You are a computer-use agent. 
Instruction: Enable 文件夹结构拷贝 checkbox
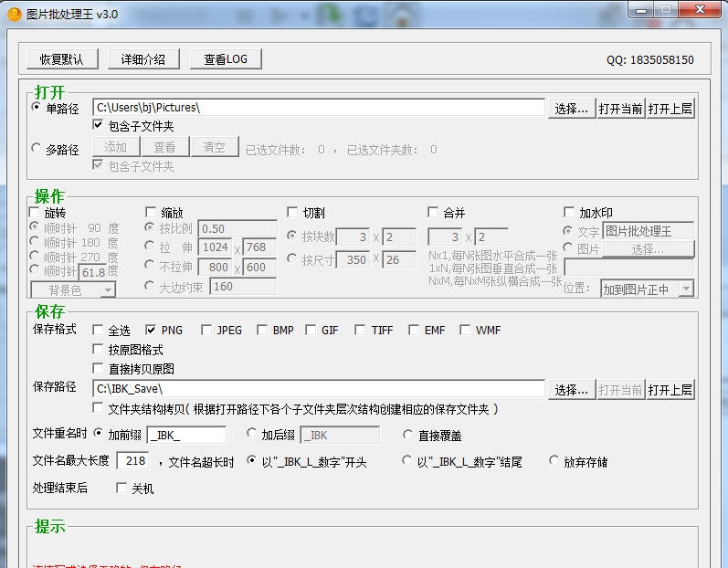coord(98,408)
